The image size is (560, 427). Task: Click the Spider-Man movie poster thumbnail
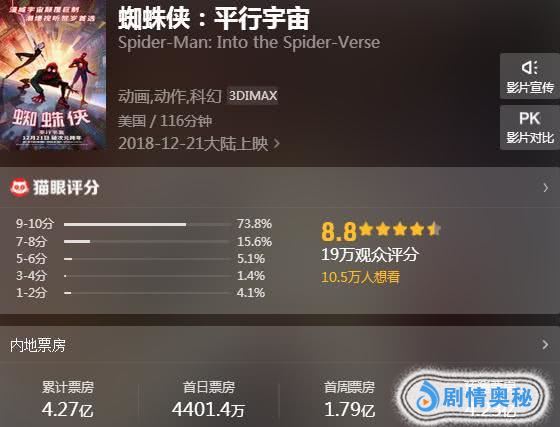(53, 74)
